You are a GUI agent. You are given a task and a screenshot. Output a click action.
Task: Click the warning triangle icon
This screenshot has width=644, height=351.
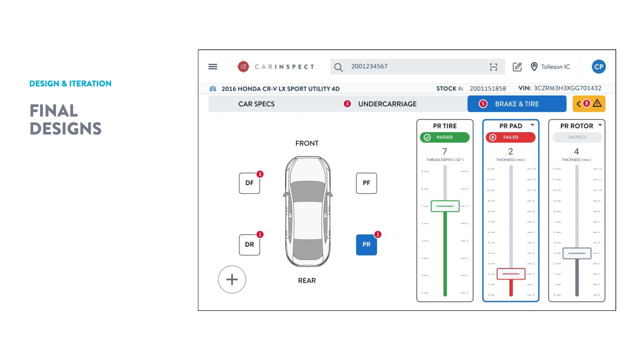pos(597,103)
